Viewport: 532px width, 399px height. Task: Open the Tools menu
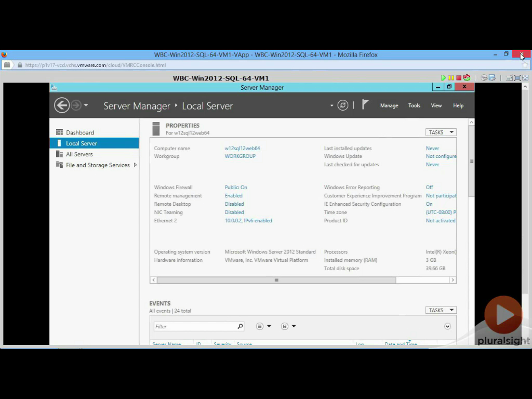pyautogui.click(x=414, y=105)
